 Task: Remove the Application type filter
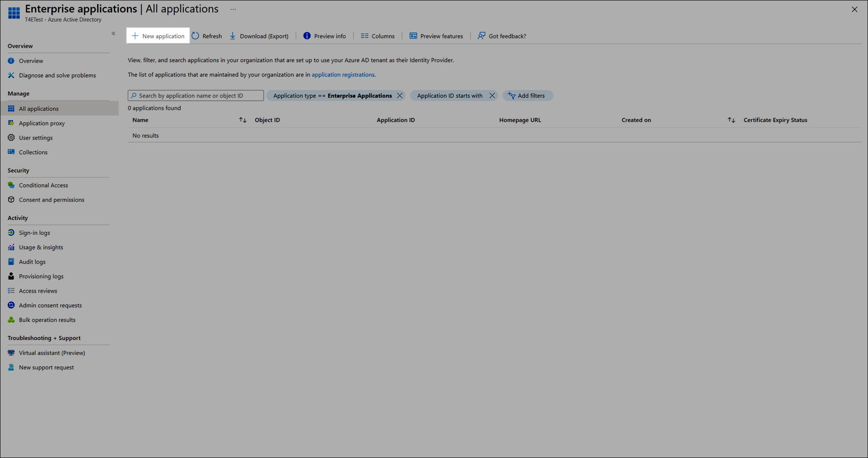click(400, 95)
